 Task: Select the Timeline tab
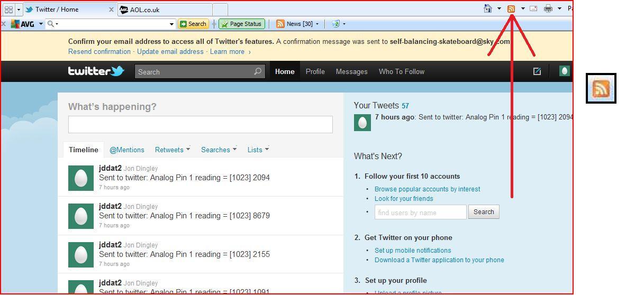click(x=84, y=150)
